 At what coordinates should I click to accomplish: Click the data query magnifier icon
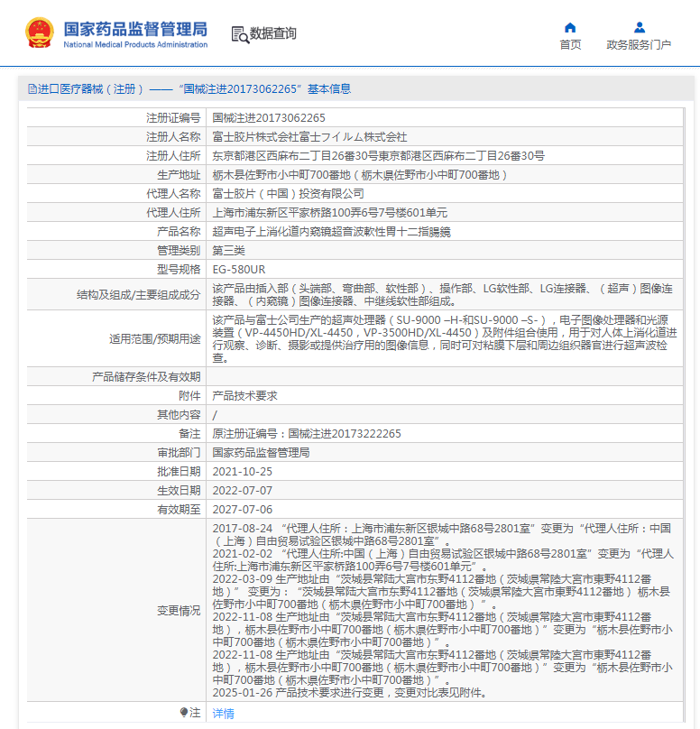tap(240, 34)
